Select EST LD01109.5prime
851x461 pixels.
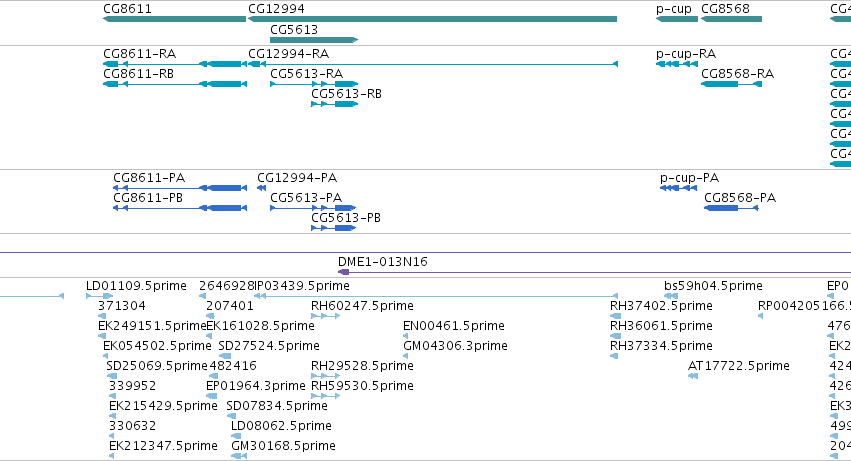(x=136, y=286)
